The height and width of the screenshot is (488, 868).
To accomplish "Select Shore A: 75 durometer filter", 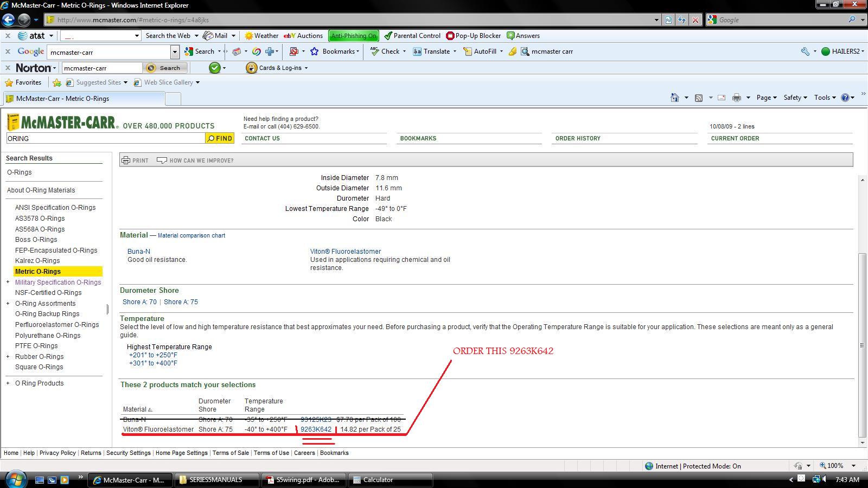I will coord(181,302).
